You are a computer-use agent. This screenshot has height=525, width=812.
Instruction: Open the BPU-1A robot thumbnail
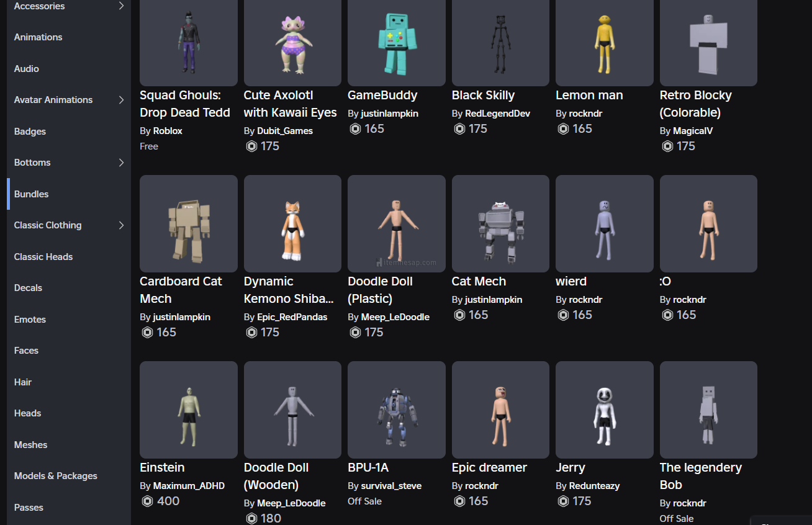(396, 410)
